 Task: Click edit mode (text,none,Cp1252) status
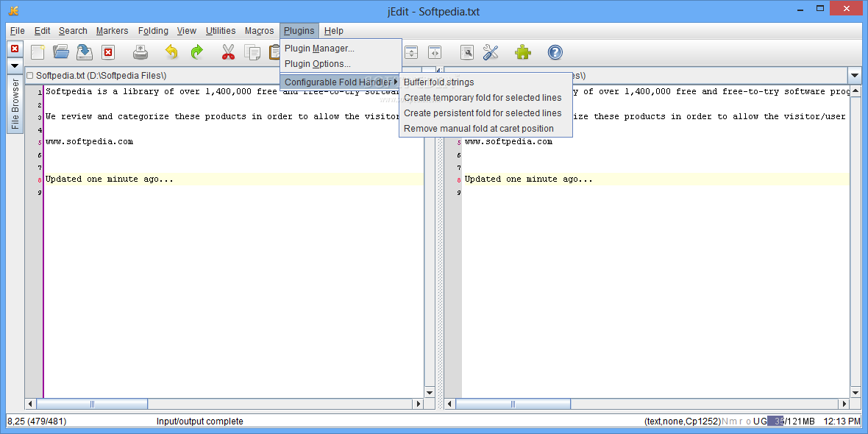pos(683,421)
